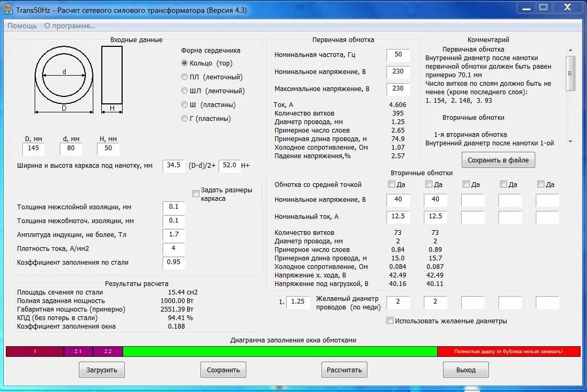
Task: Click second secondary current field 12.5
Action: pyautogui.click(x=436, y=217)
